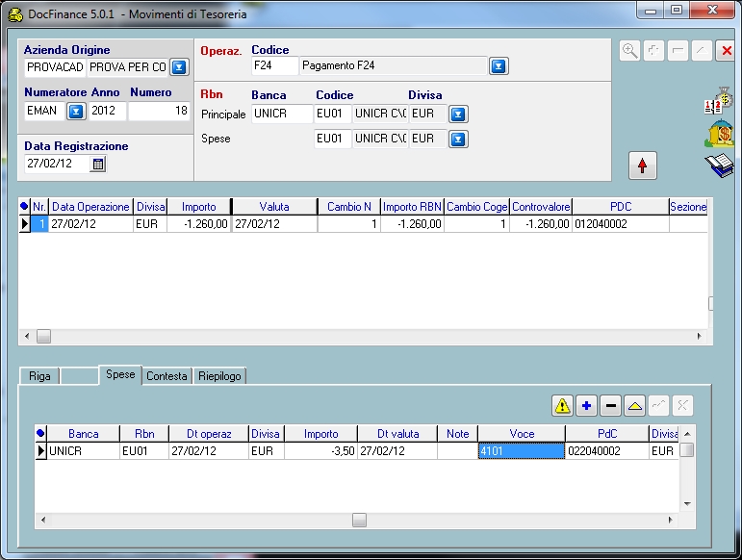The image size is (742, 560).
Task: Open the bank building icon
Action: (719, 134)
